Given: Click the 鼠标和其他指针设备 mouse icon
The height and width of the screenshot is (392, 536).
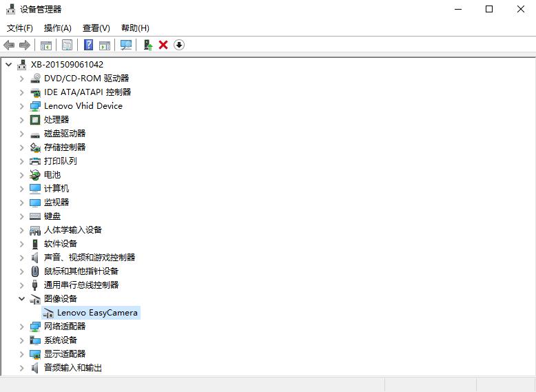Looking at the screenshot, I should 35,271.
